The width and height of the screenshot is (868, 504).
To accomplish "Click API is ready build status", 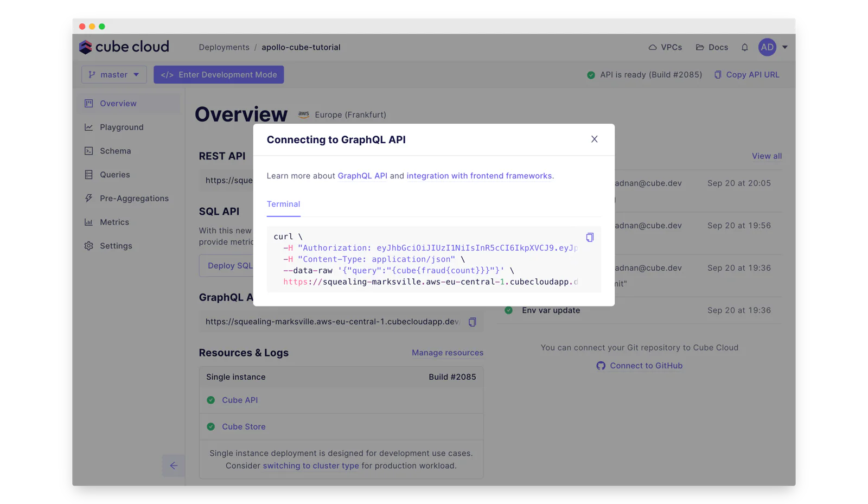I will point(644,75).
